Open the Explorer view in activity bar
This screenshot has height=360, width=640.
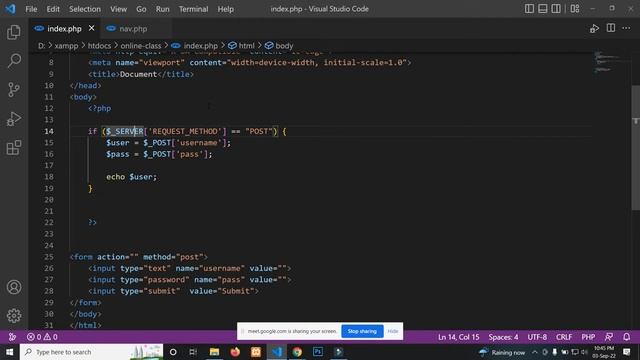coord(14,32)
